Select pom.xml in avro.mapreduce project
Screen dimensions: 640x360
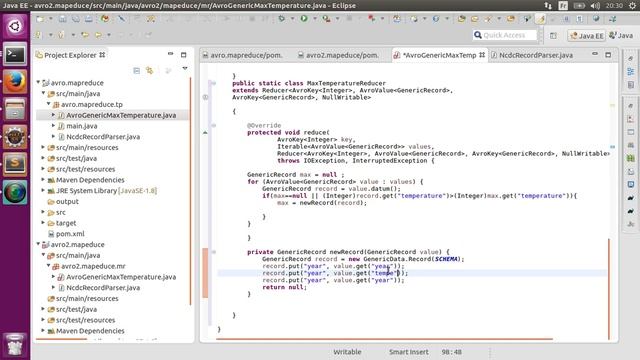[70, 233]
